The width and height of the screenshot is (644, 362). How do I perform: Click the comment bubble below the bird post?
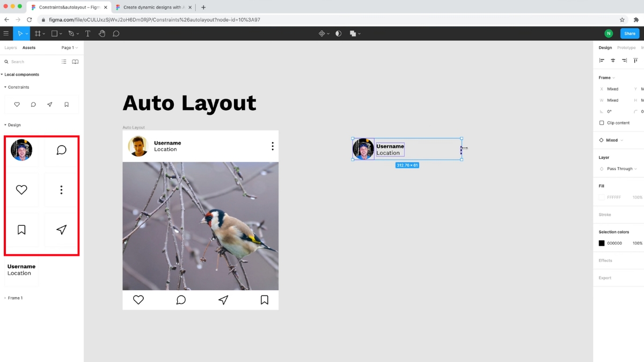[x=181, y=300]
